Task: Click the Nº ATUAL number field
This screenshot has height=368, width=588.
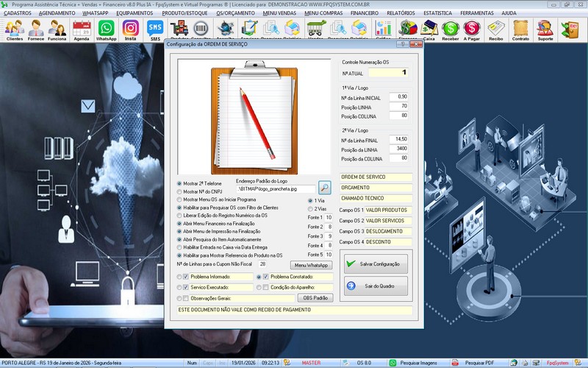Action: 388,73
